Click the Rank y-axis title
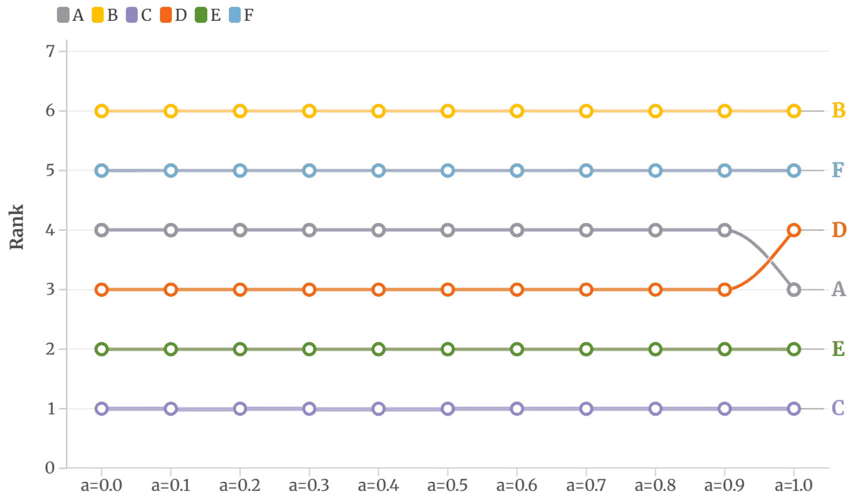Image resolution: width=859 pixels, height=504 pixels. click(x=16, y=227)
